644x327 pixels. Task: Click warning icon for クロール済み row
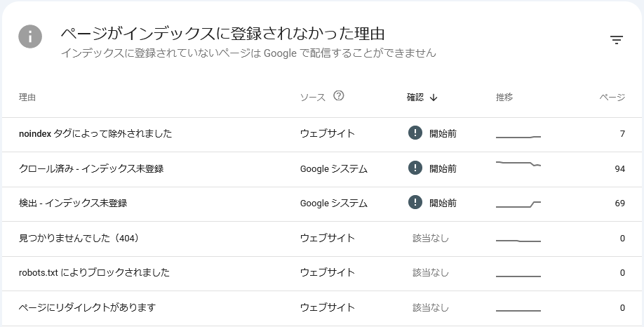coord(415,168)
